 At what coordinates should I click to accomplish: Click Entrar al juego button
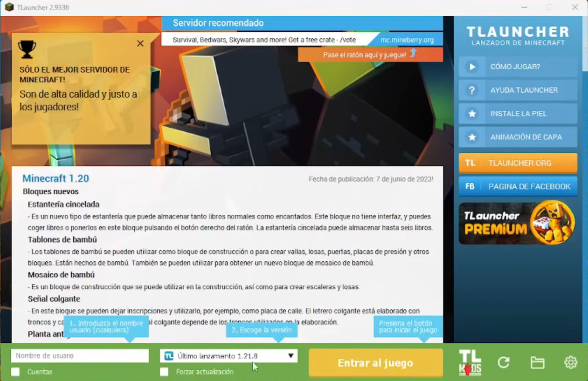coord(376,363)
